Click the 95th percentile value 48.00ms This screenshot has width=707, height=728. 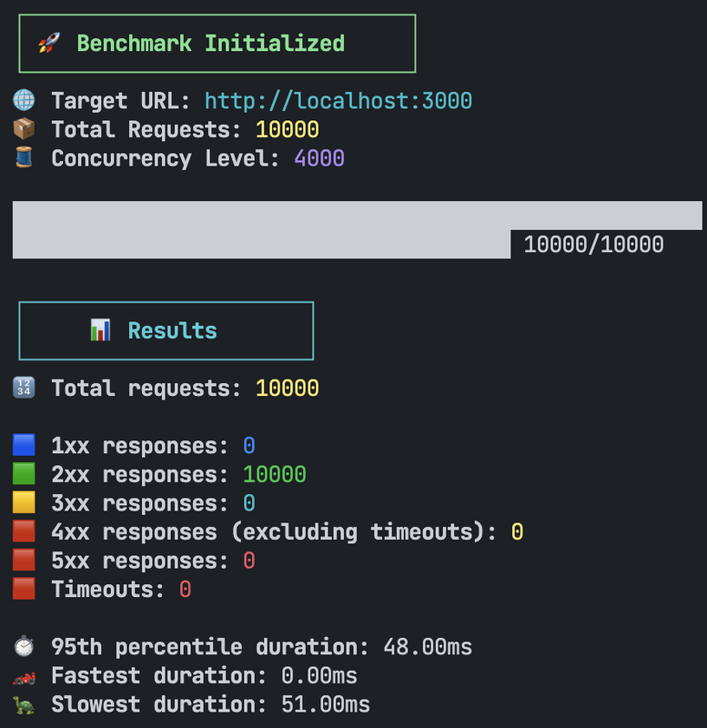(x=423, y=647)
